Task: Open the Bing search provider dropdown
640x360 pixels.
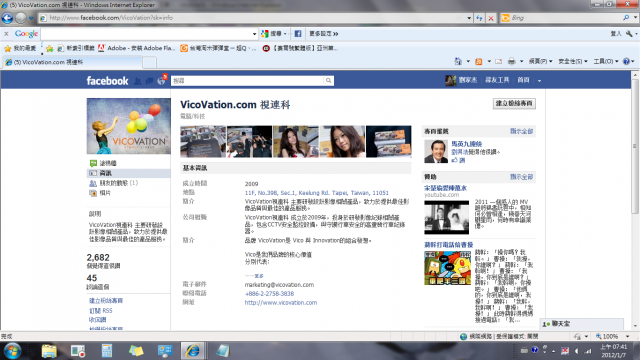Action: click(636, 18)
